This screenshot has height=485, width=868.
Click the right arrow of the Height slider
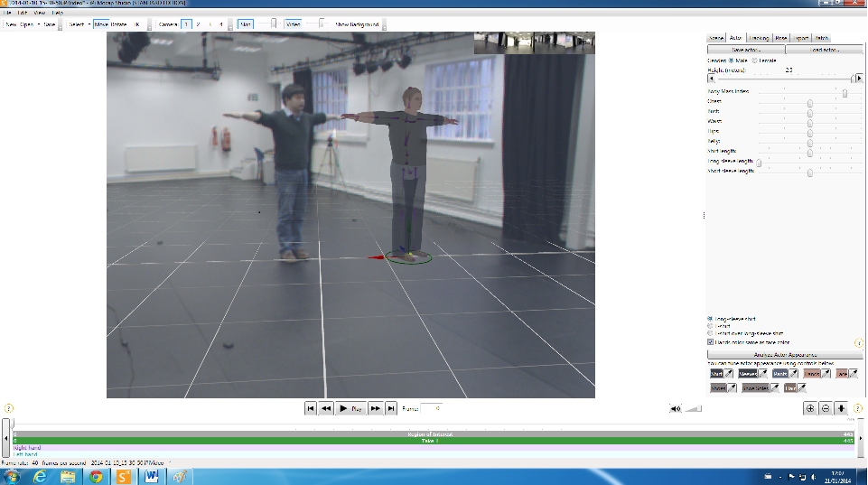tap(859, 79)
